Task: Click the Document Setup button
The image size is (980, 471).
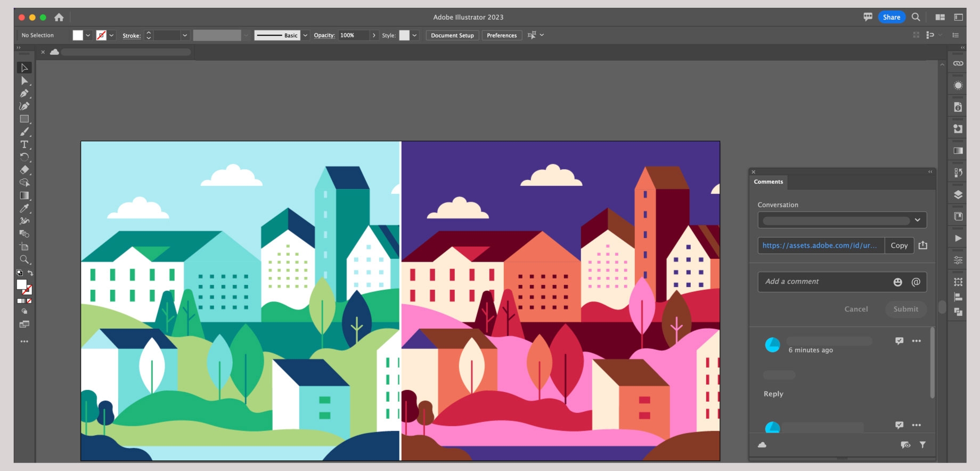Action: [x=452, y=35]
